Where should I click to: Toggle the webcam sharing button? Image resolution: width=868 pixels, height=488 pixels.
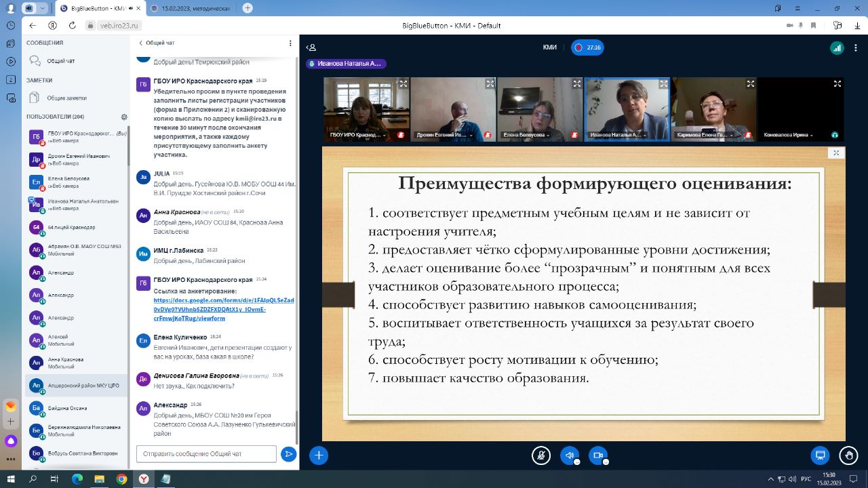pos(597,455)
